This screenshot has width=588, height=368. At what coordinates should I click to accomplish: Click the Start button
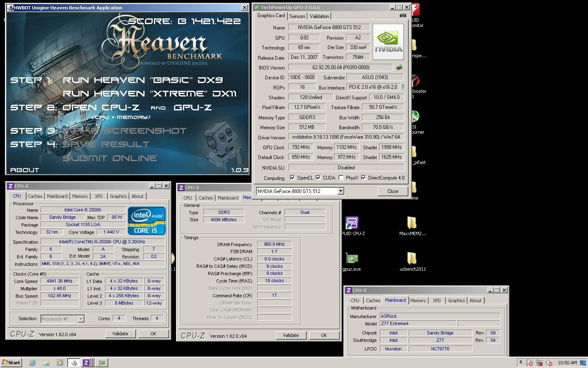pos(11,362)
